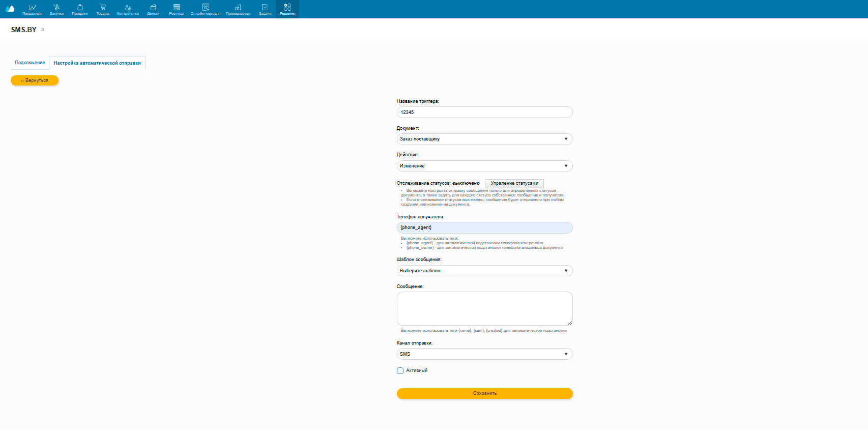Click the Сообщение text area
The image size is (868, 430).
484,308
